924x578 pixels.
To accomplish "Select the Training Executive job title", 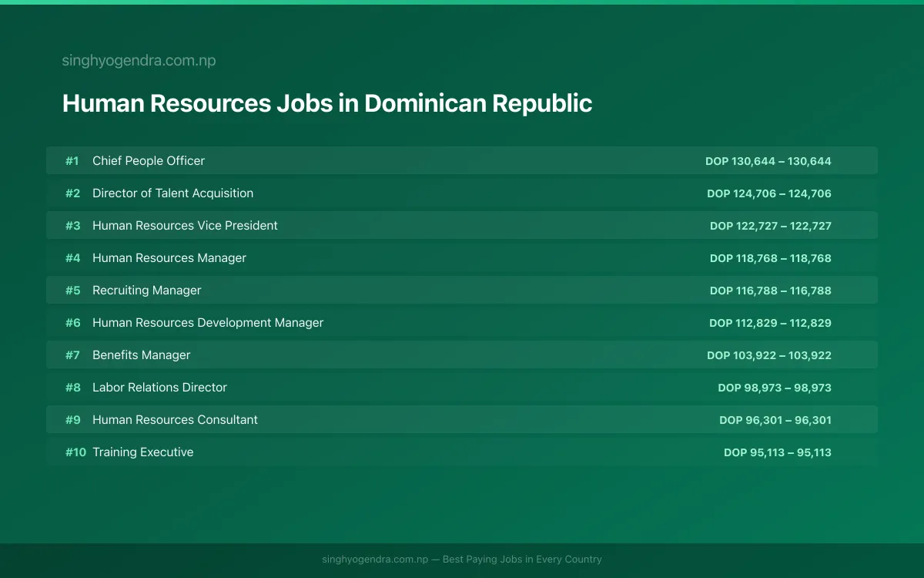I will pos(142,452).
